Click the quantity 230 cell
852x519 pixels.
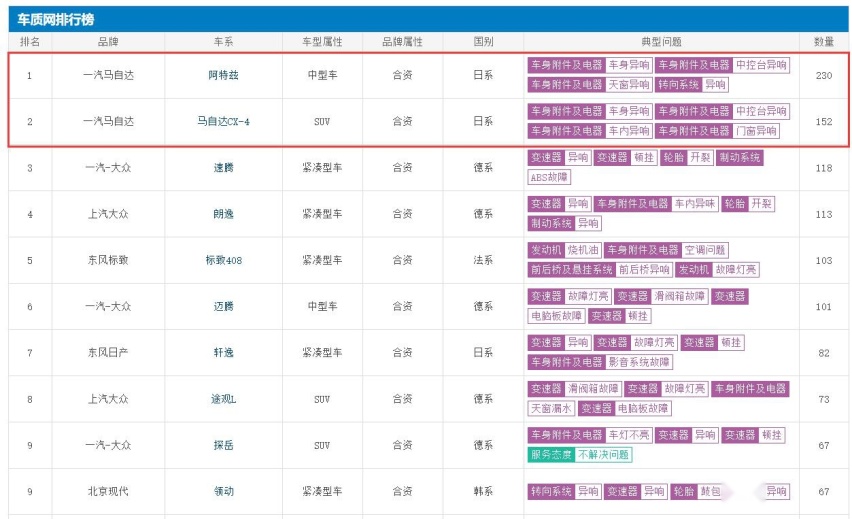[824, 76]
